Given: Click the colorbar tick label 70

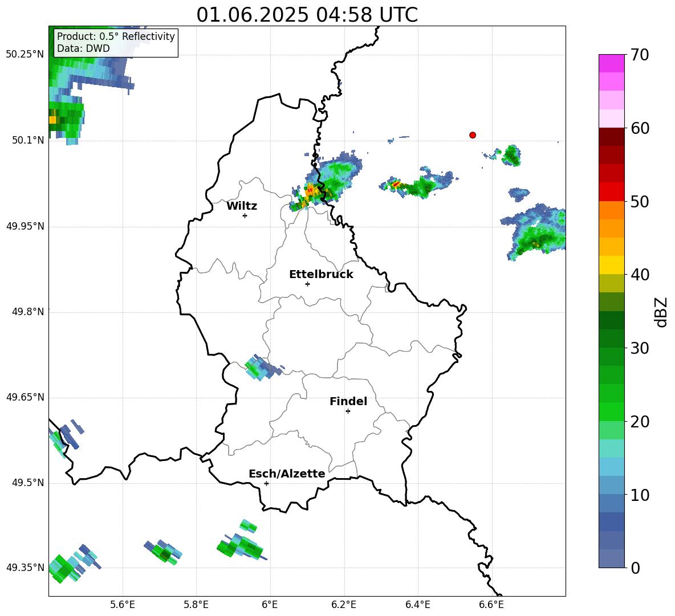Looking at the screenshot, I should tap(640, 55).
